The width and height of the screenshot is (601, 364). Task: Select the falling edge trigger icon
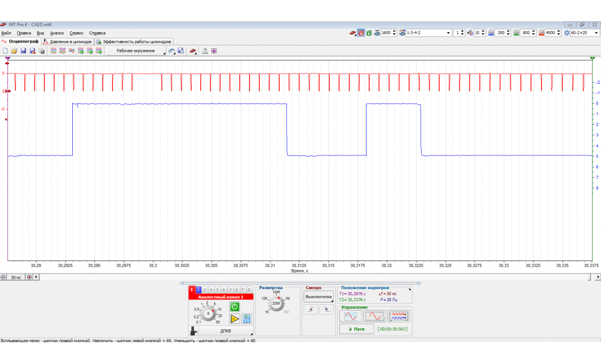pyautogui.click(x=326, y=309)
